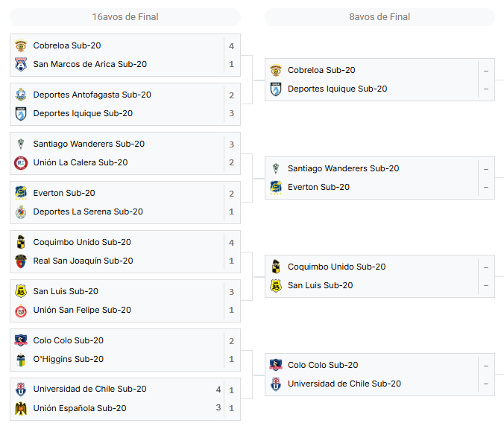504x426 pixels.
Task: Open Coquimbo Unido Sub-20 in 16avos match
Action: (82, 242)
